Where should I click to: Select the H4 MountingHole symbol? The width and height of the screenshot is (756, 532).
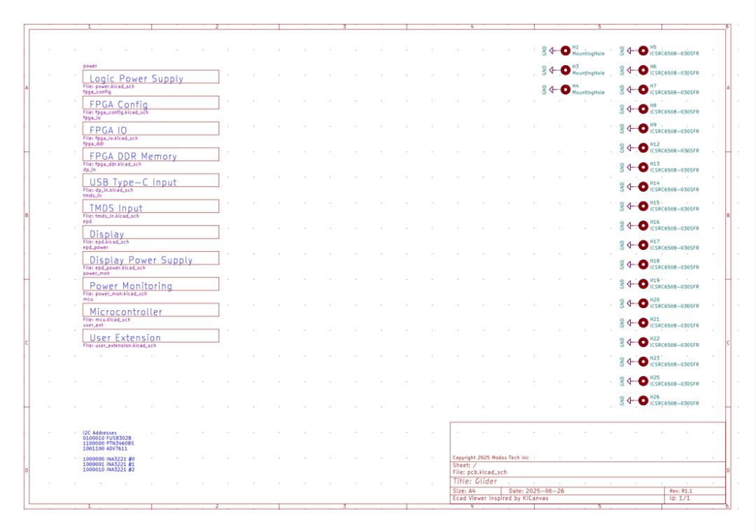(566, 89)
